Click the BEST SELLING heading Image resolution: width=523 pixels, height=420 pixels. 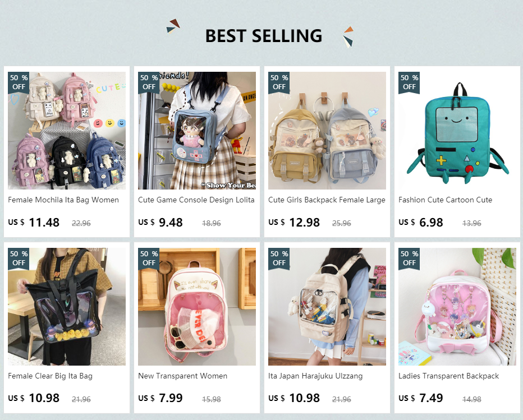[264, 36]
